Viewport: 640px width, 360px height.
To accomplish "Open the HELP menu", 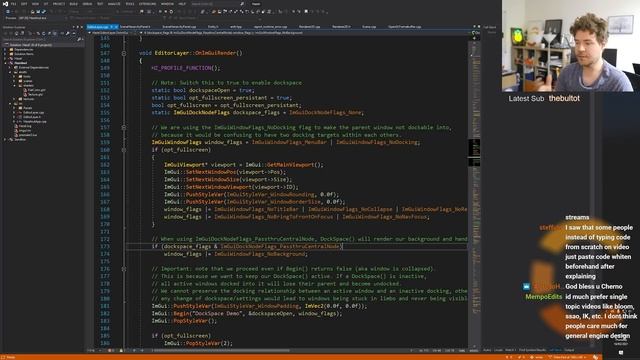I will [182, 4].
